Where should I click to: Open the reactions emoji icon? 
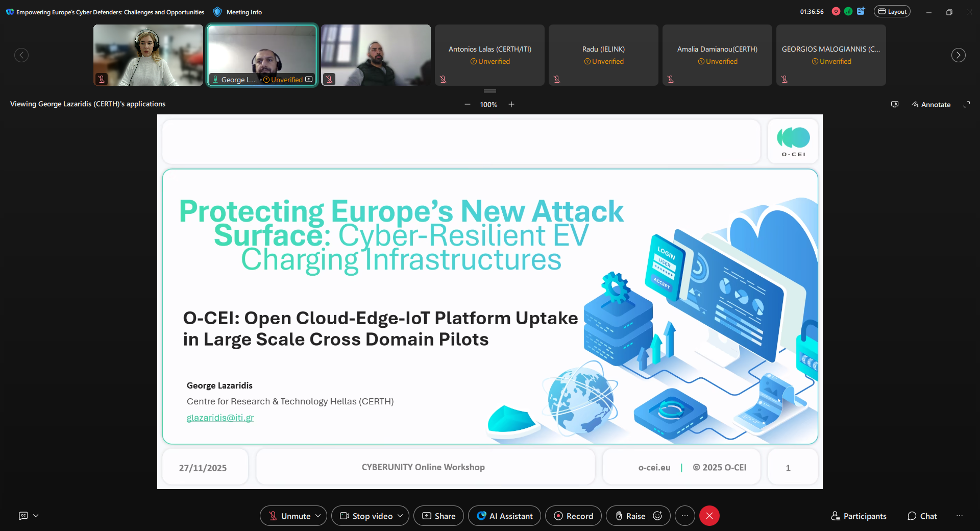(x=658, y=516)
